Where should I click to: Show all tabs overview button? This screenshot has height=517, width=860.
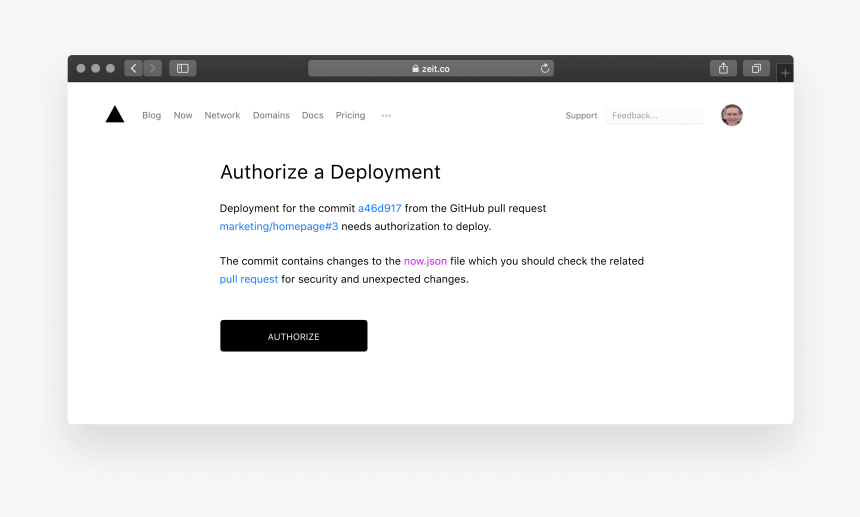tap(756, 68)
